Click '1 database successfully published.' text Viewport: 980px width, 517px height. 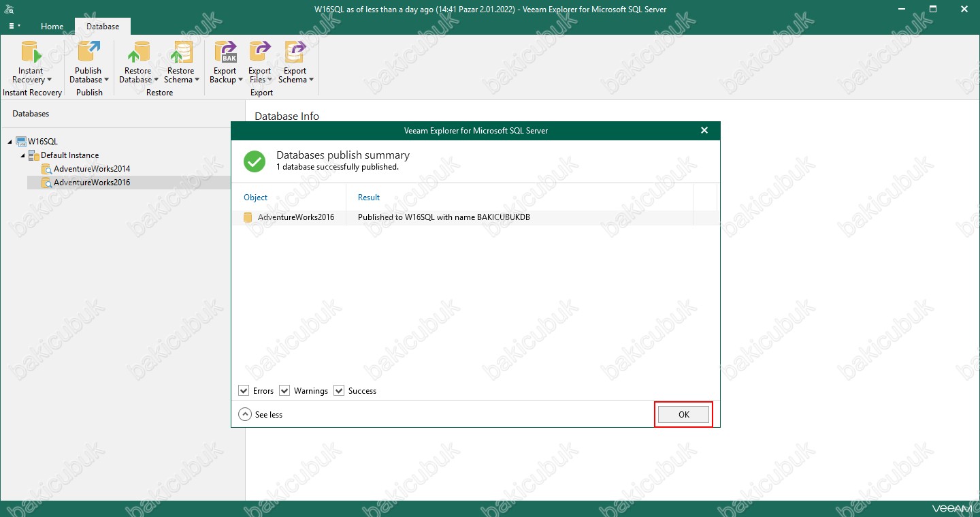pos(338,167)
